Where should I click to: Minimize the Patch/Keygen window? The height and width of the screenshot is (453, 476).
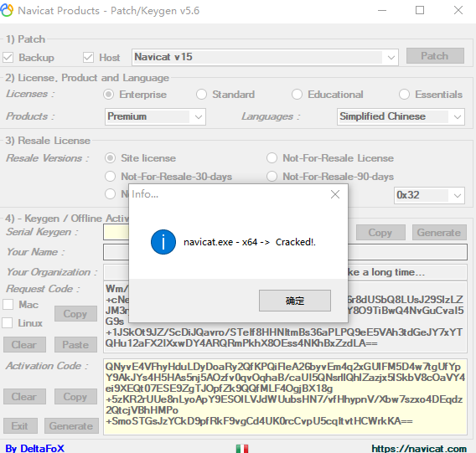[x=382, y=10]
